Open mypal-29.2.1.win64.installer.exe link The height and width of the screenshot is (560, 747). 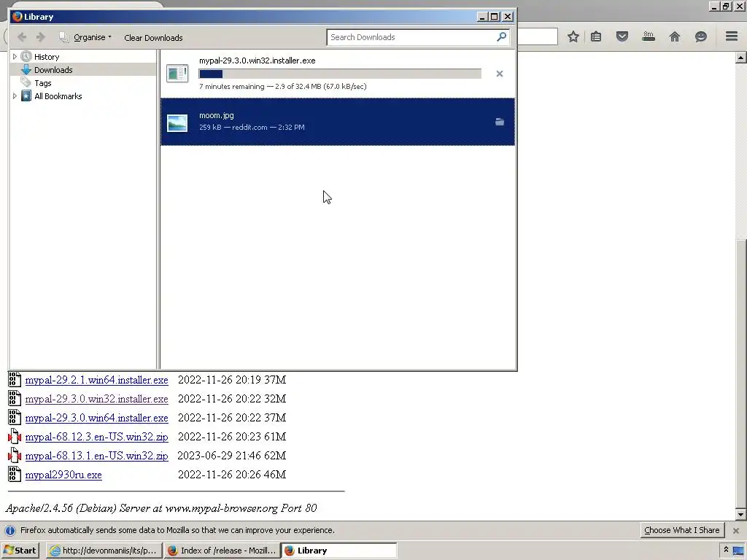point(97,380)
